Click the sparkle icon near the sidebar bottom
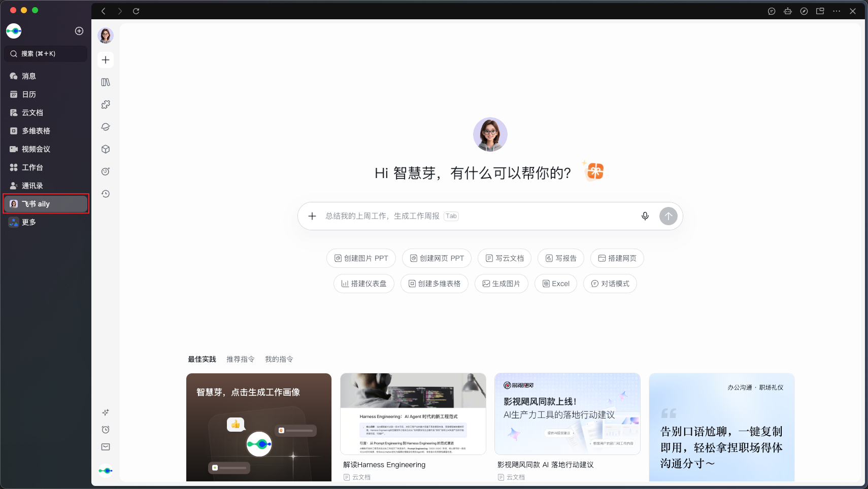Screen dimensions: 868x489 click(106, 412)
